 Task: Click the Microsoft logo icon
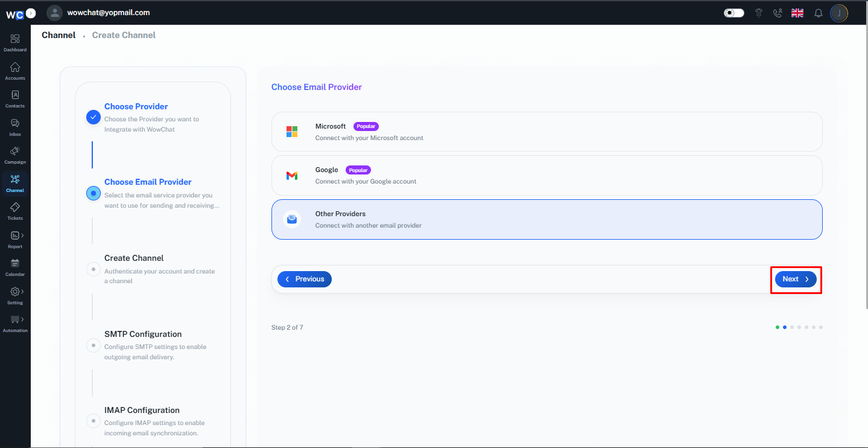pyautogui.click(x=292, y=132)
